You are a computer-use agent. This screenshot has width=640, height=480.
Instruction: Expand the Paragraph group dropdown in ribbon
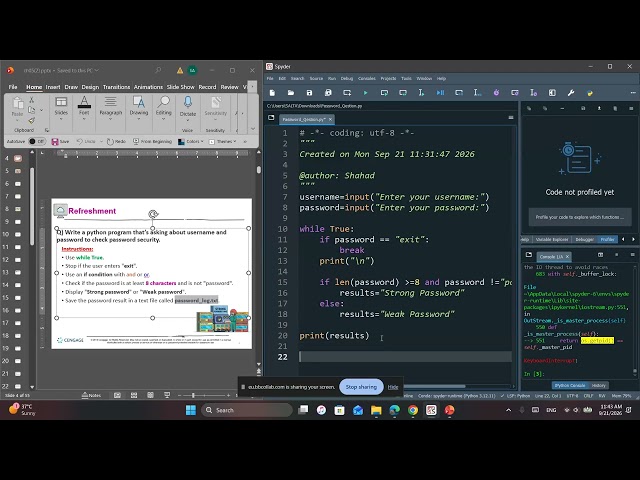(111, 119)
